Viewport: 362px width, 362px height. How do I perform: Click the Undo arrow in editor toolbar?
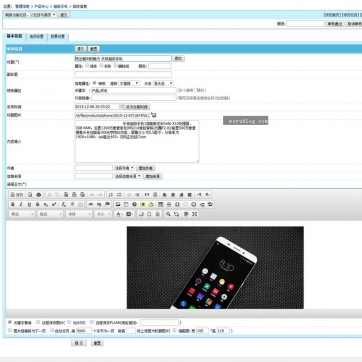pos(92,195)
